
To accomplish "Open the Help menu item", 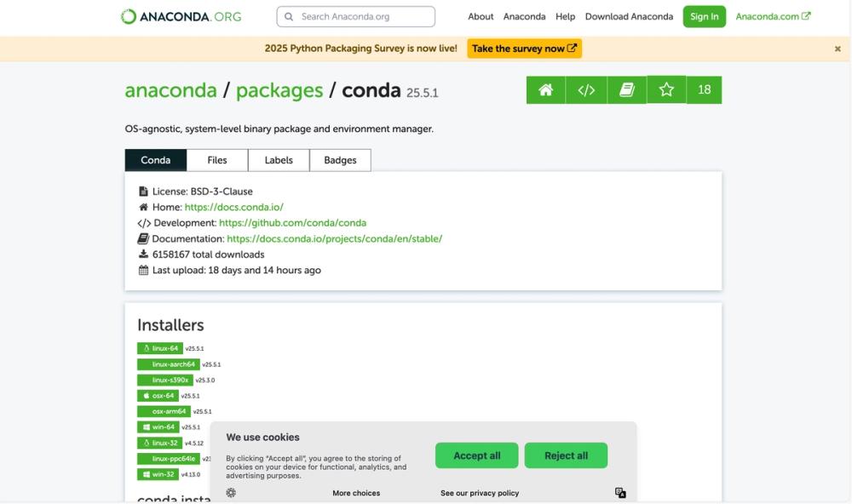I will pyautogui.click(x=565, y=17).
